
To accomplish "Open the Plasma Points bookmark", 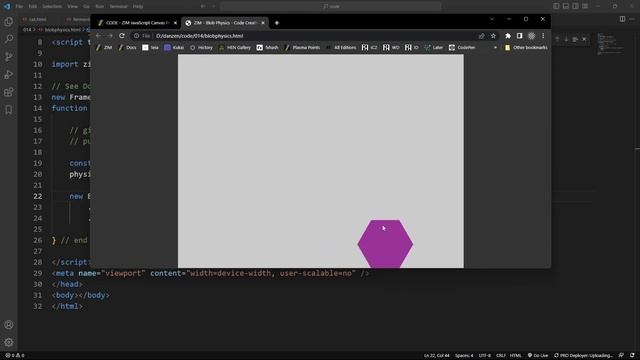I will [x=302, y=48].
